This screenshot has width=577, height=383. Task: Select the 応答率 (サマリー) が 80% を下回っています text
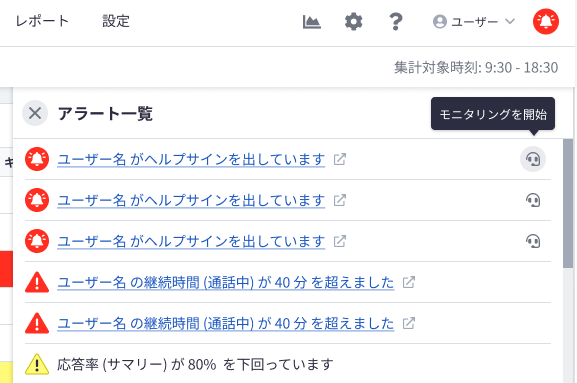195,365
